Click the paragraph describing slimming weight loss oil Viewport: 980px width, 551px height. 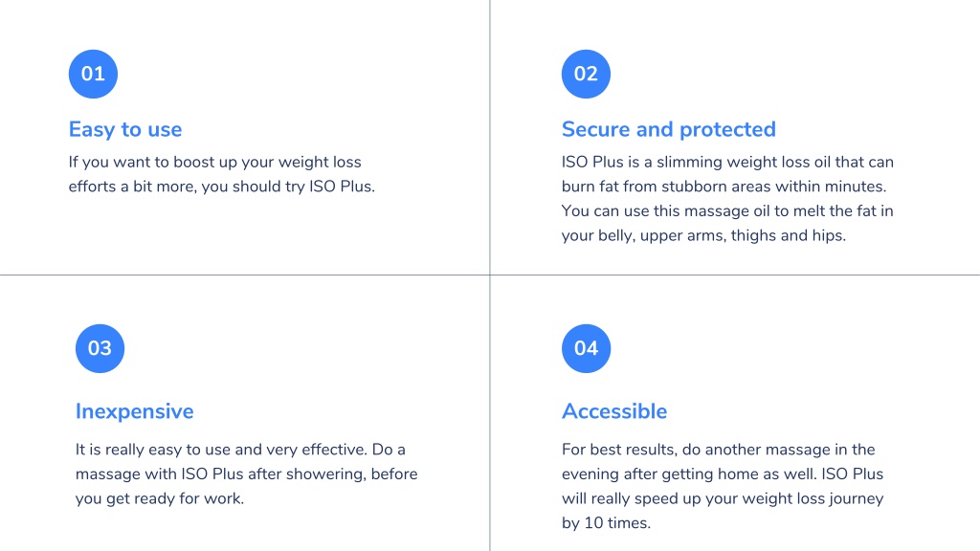(727, 199)
